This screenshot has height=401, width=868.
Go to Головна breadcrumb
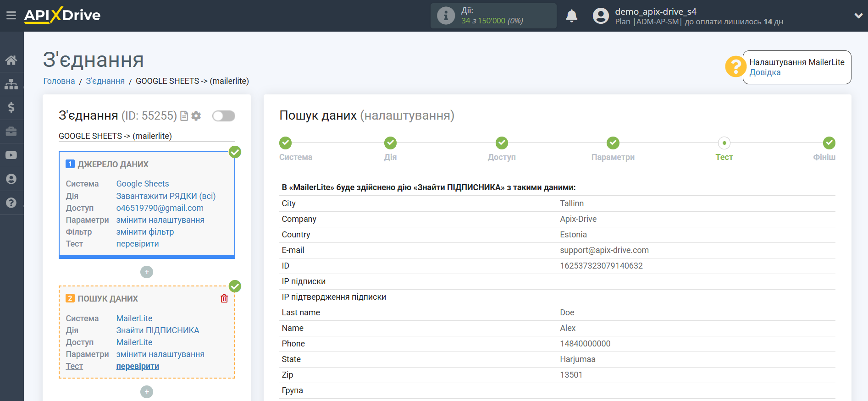pyautogui.click(x=59, y=81)
